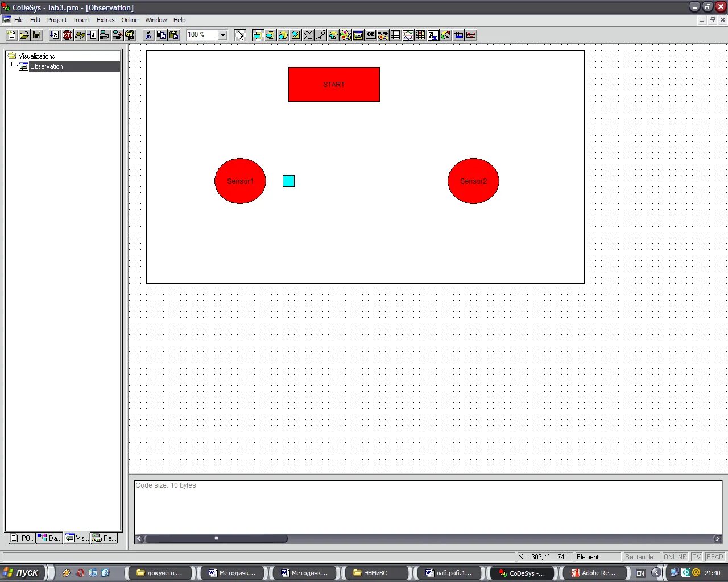
Task: Click message window scroll right arrow
Action: coord(717,538)
